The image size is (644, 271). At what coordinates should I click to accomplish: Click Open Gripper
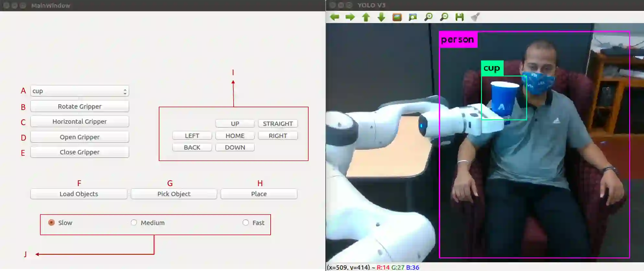click(80, 137)
